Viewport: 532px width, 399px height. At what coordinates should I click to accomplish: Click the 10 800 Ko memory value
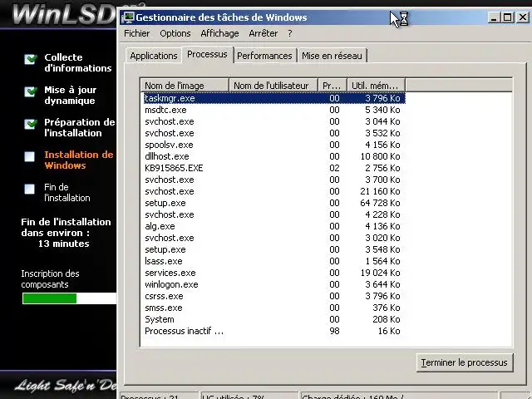381,156
